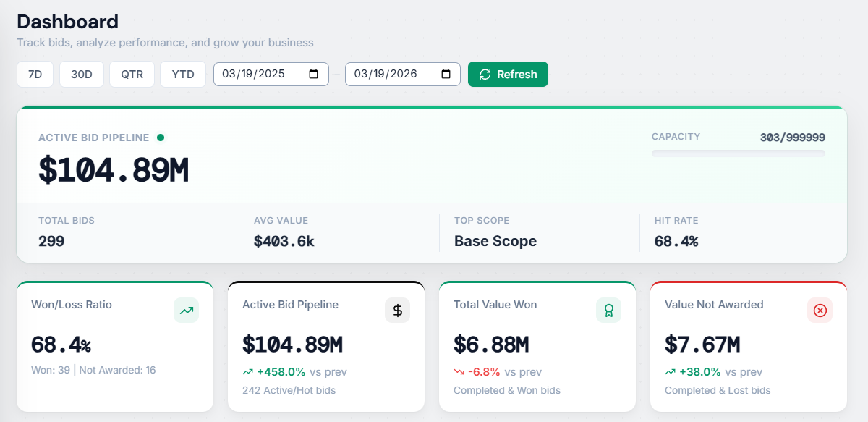Switch to the 30D time range
868x422 pixels.
[x=82, y=74]
